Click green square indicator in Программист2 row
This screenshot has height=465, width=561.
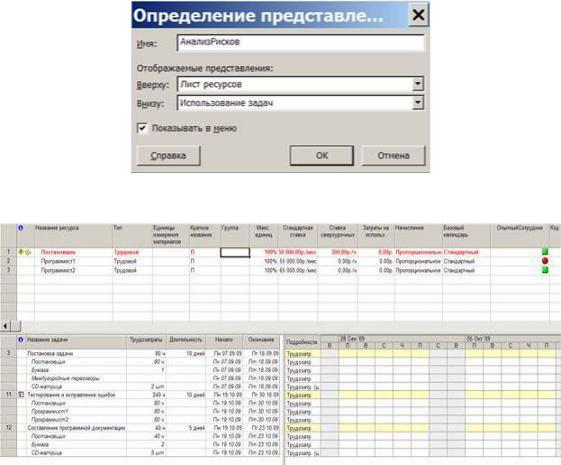tap(545, 270)
